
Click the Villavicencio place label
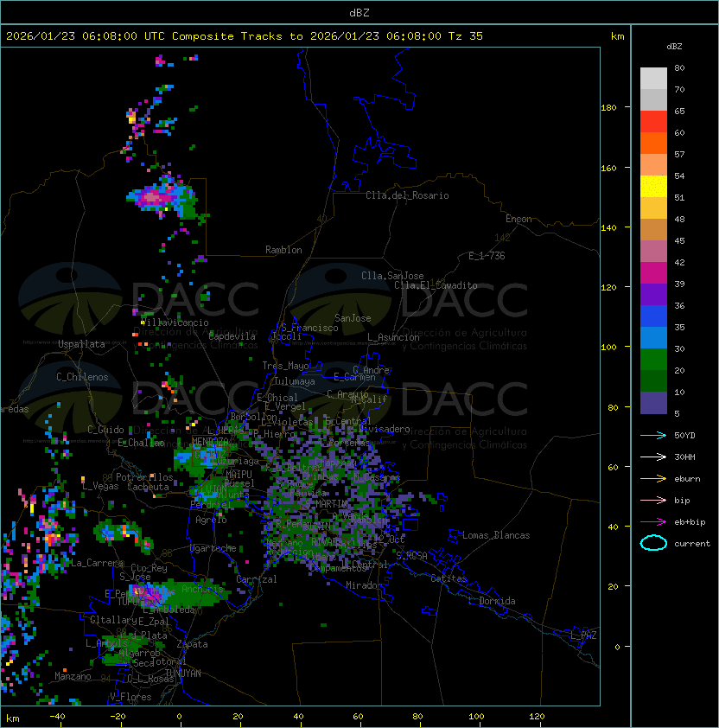[x=175, y=322]
